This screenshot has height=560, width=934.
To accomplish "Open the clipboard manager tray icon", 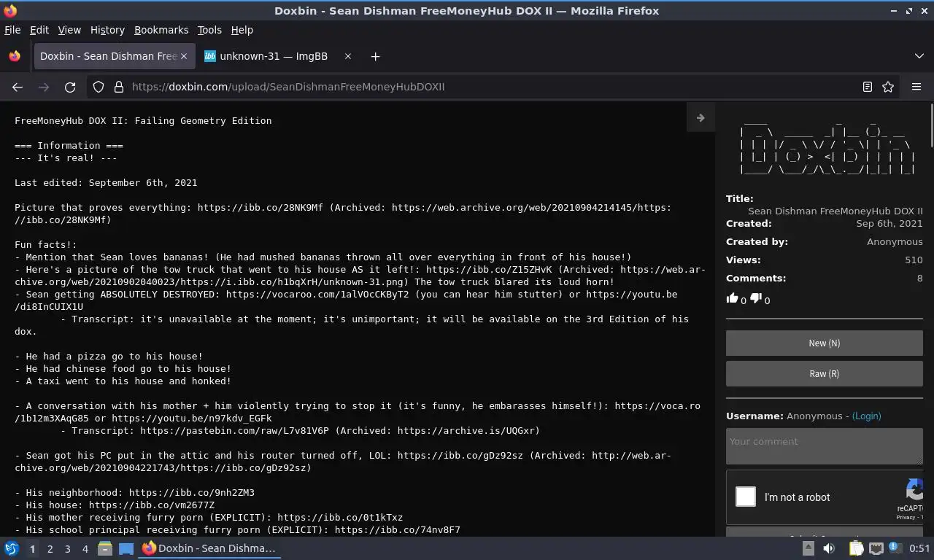I will (x=856, y=548).
